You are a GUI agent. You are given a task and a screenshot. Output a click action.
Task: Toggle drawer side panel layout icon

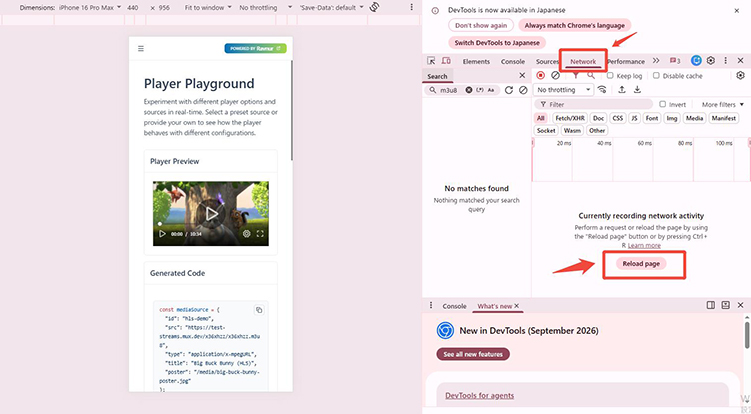711,305
